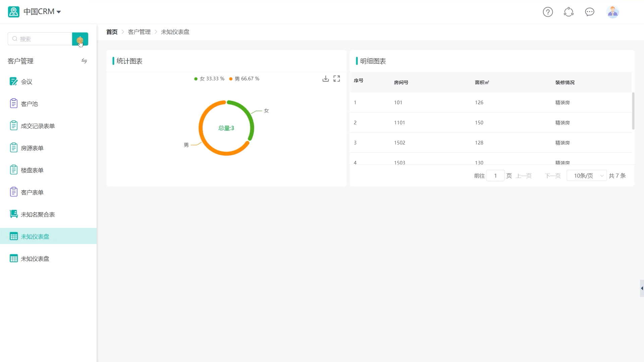The image size is (644, 362).
Task: Click the grid icon of highlighted 未知仪表盘
Action: tap(14, 236)
